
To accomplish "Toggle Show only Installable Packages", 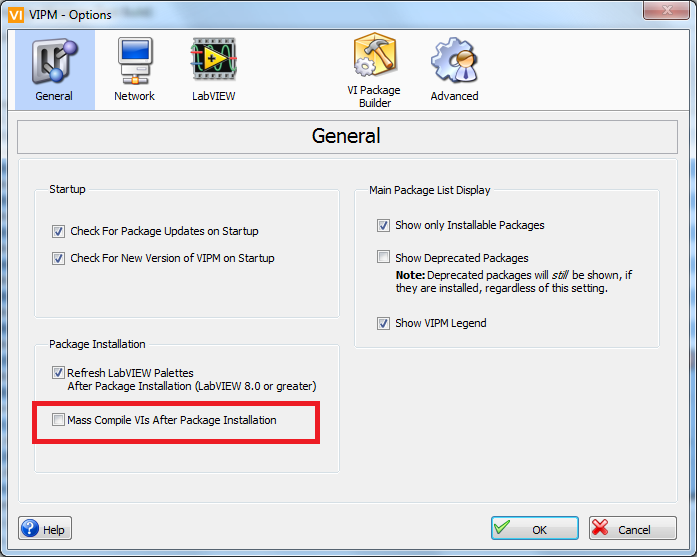I will (x=383, y=225).
